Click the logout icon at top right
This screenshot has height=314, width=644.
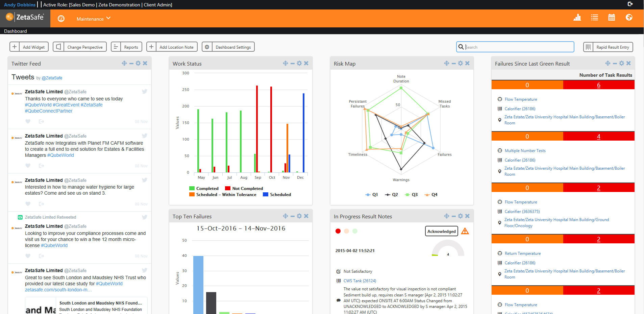click(x=630, y=4)
